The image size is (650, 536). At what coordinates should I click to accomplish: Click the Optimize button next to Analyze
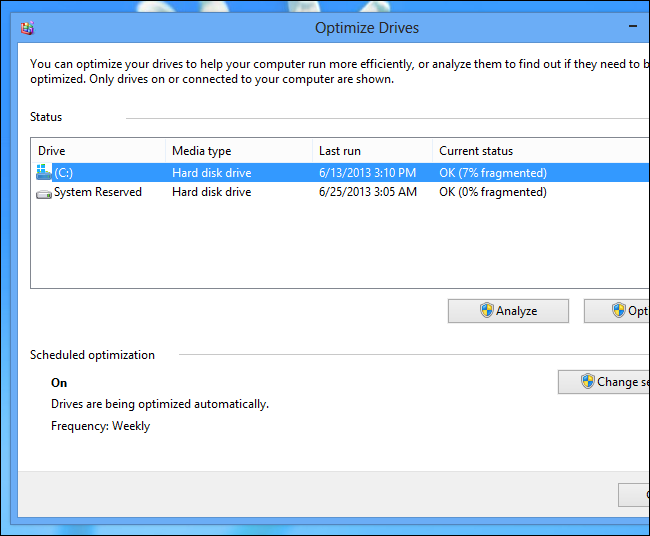click(x=617, y=311)
